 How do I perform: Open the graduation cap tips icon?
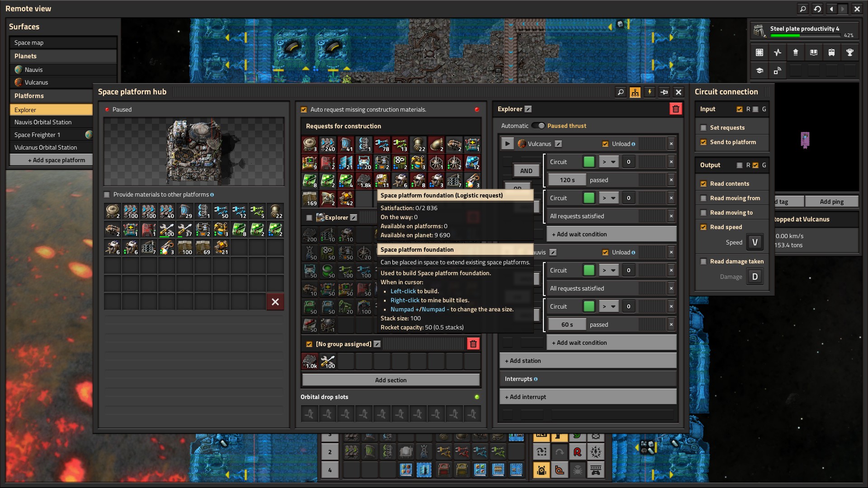(759, 70)
